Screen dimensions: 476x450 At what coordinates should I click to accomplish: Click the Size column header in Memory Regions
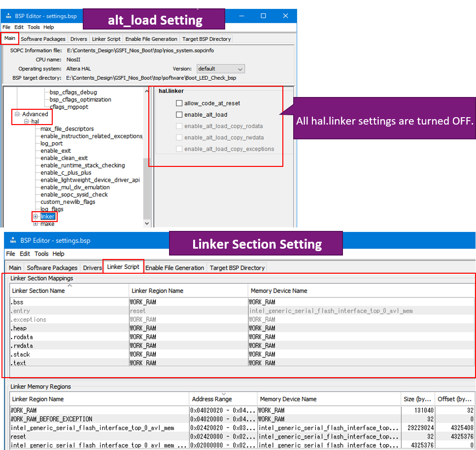[418, 399]
